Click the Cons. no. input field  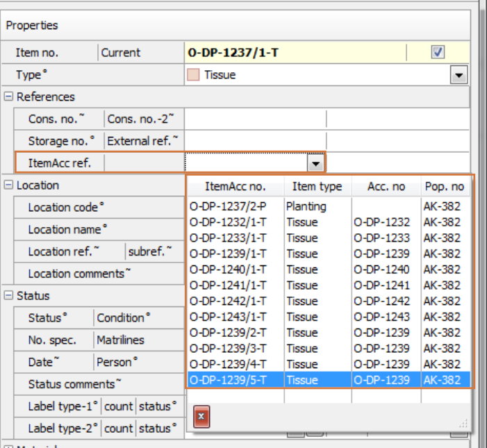point(255,119)
